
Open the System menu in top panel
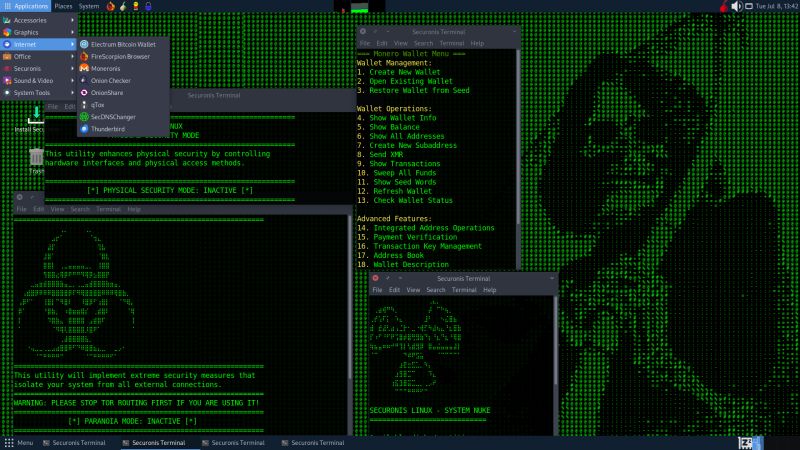point(89,6)
